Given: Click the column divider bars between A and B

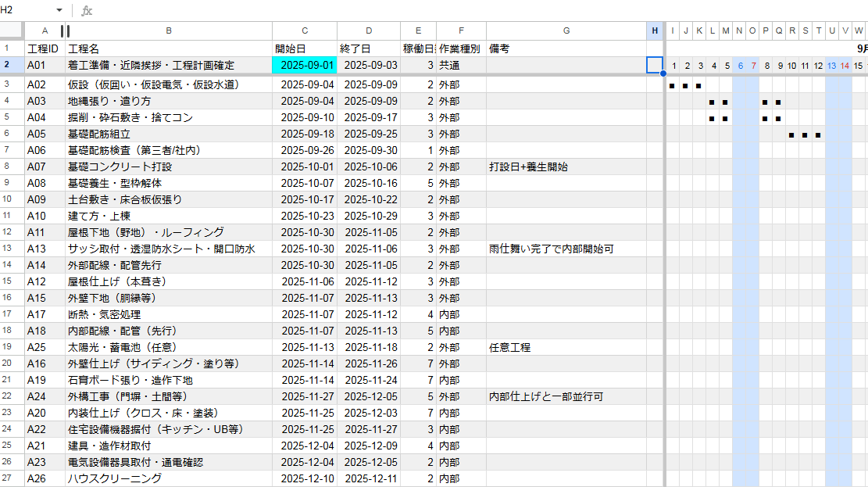Looking at the screenshot, I should click(65, 30).
